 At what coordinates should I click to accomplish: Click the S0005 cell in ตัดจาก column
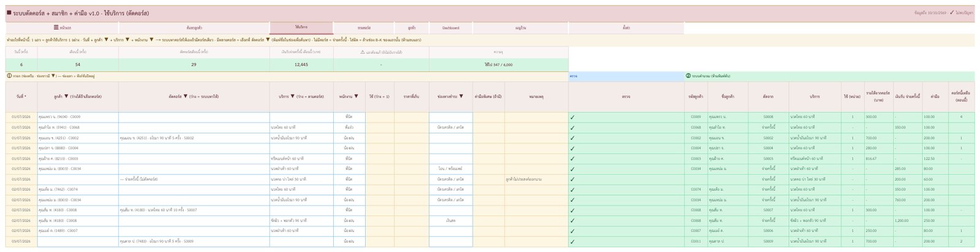point(768,158)
